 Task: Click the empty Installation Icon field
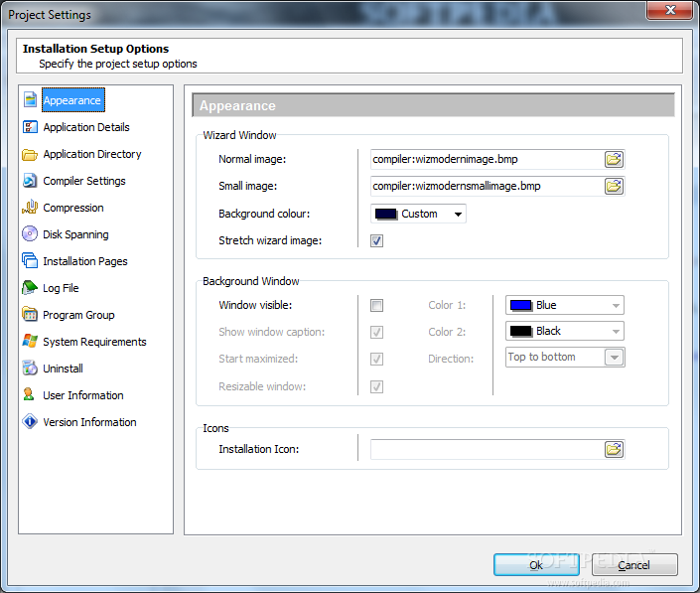488,450
